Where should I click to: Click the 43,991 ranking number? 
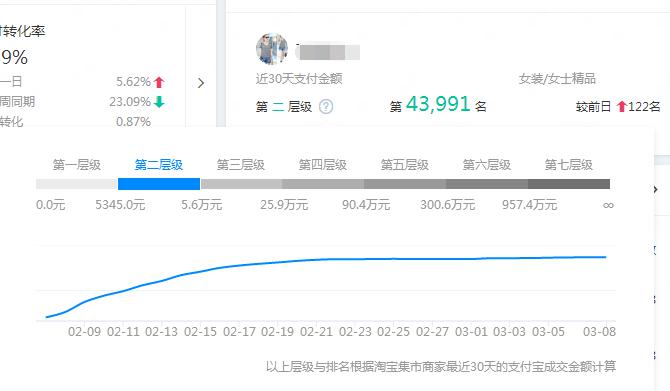pos(438,104)
